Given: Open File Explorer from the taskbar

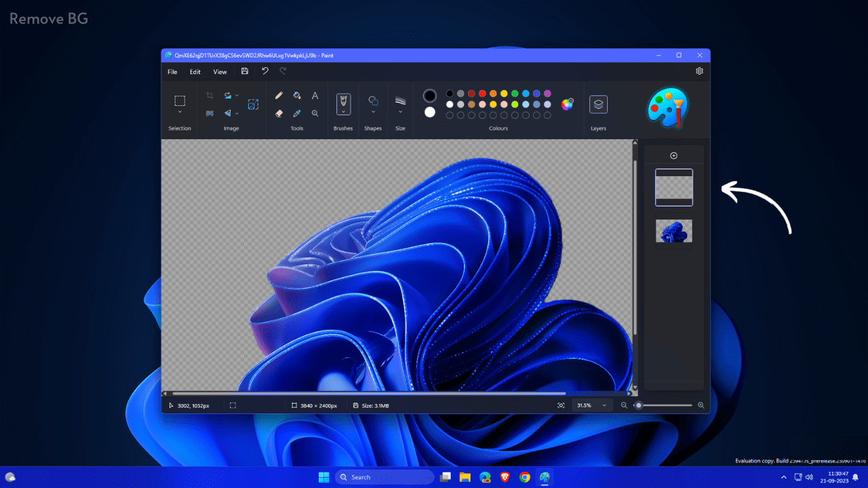Looking at the screenshot, I should pos(465,477).
